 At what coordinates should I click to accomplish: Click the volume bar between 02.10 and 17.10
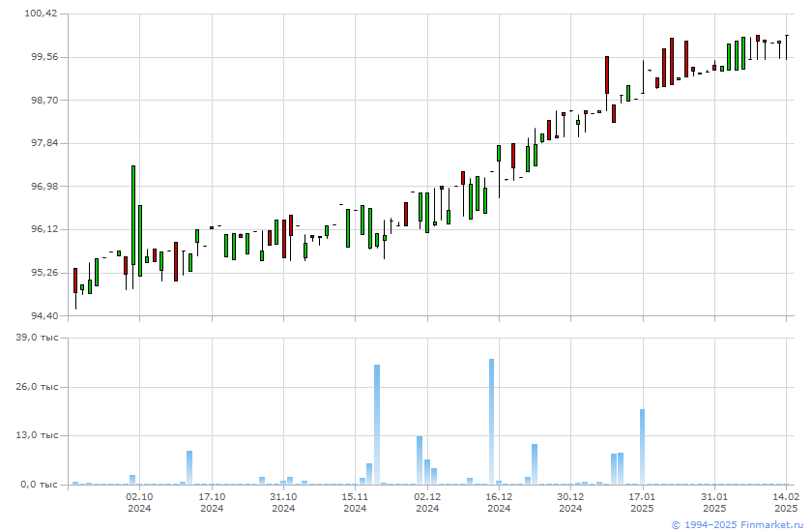[x=189, y=468]
